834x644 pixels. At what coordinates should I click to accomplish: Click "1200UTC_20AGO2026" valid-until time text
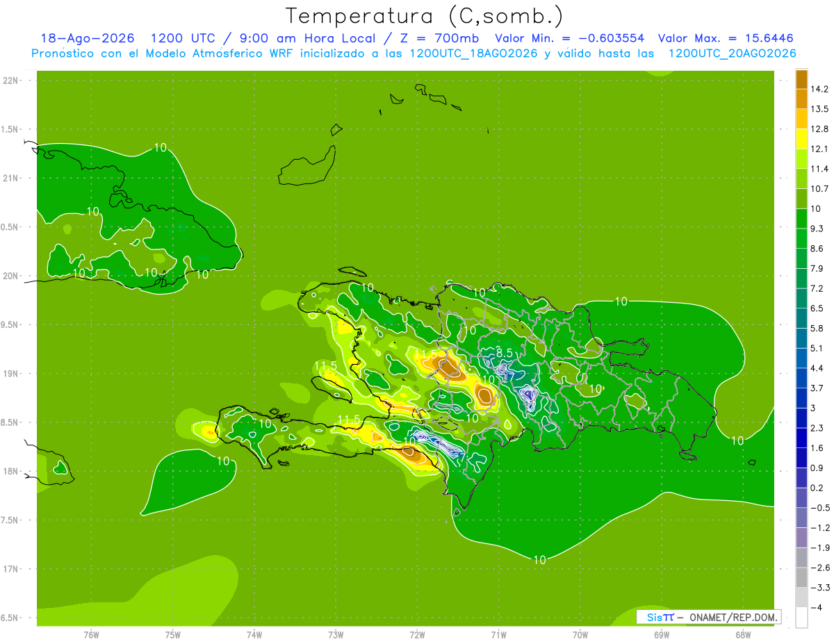pyautogui.click(x=732, y=53)
